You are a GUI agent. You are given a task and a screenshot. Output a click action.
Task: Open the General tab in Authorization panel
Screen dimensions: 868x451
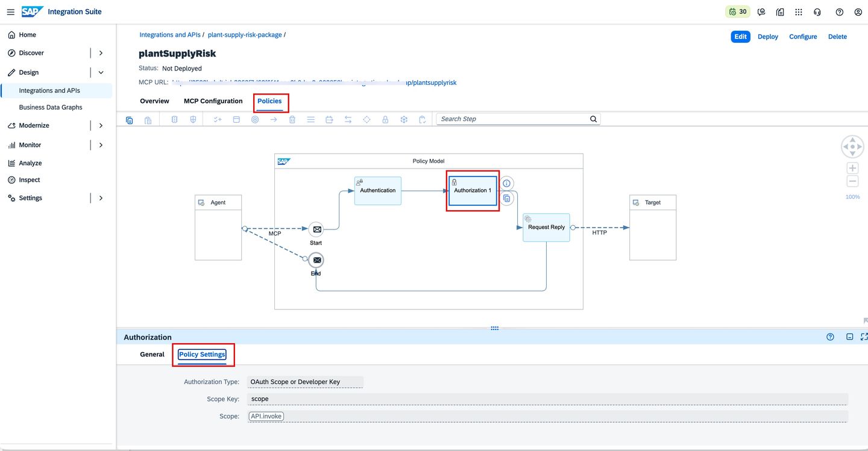point(152,354)
